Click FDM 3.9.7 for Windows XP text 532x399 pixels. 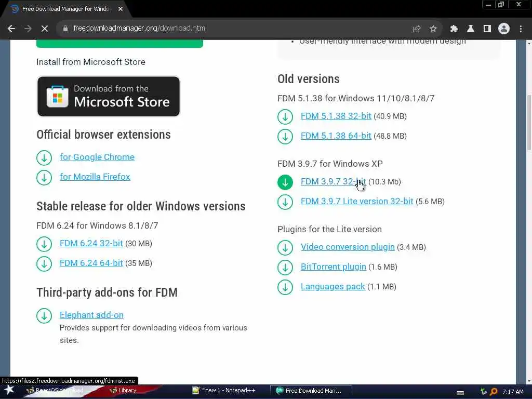click(330, 164)
